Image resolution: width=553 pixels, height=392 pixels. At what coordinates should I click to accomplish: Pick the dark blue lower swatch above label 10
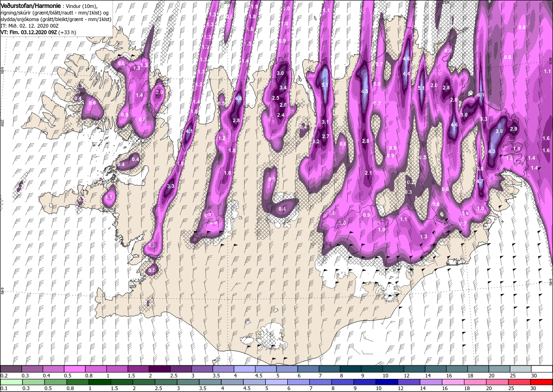(386, 383)
